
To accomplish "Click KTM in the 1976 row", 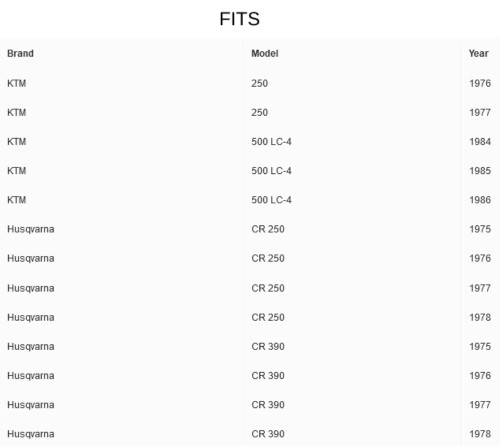I will coord(17,83).
